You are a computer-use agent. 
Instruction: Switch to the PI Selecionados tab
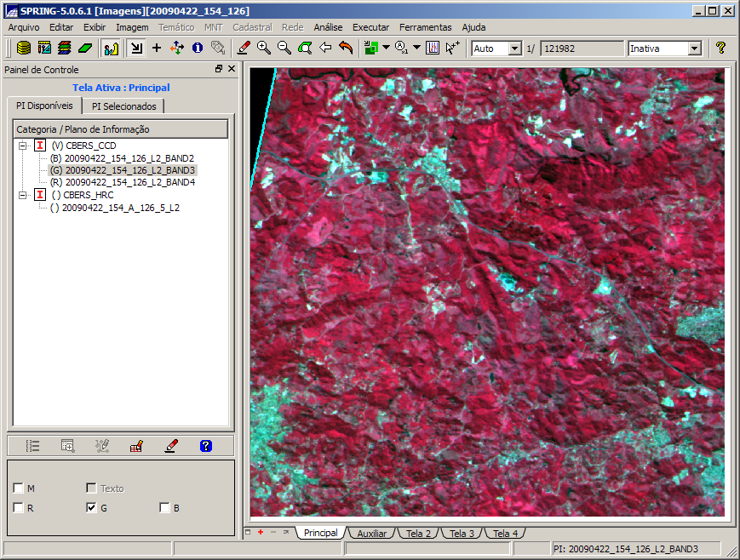[124, 106]
